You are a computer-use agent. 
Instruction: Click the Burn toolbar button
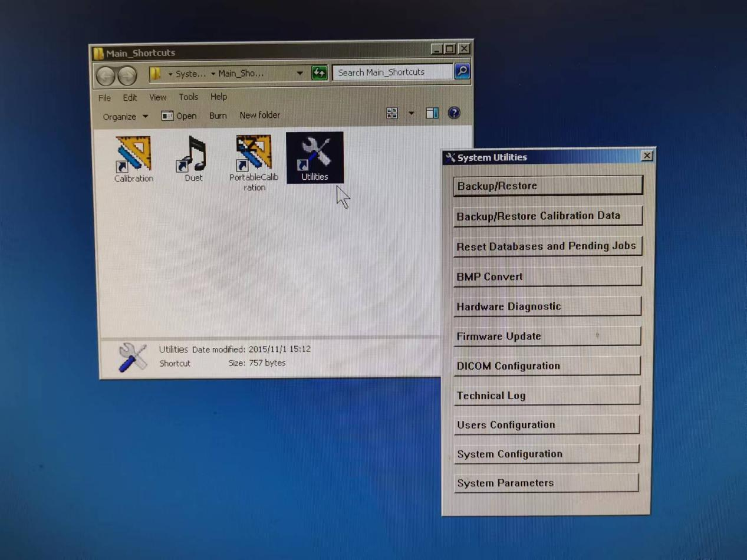pyautogui.click(x=218, y=116)
